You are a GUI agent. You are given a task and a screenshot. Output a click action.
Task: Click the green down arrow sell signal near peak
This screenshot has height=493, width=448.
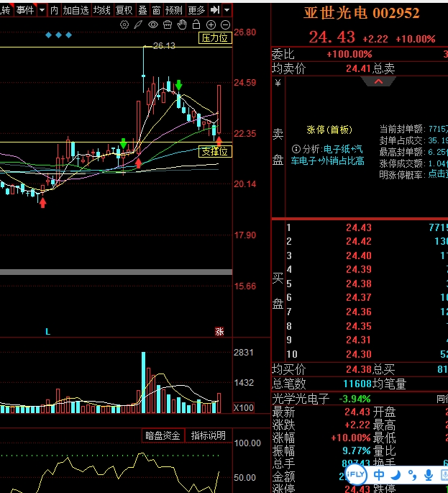179,85
